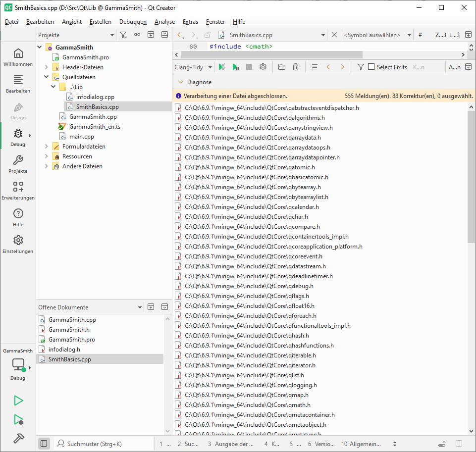Viewport: 476px width, 452px height.
Task: Expand the Header-Dateien folder
Action: tap(47, 67)
